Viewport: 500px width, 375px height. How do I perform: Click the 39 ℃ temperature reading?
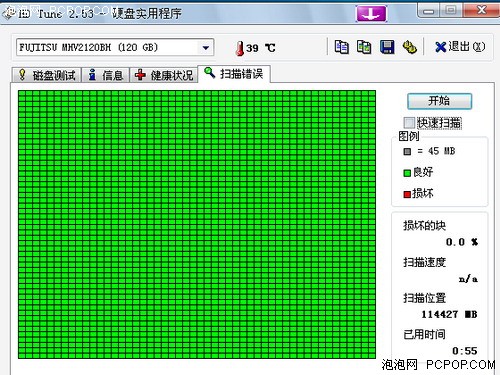[261, 48]
